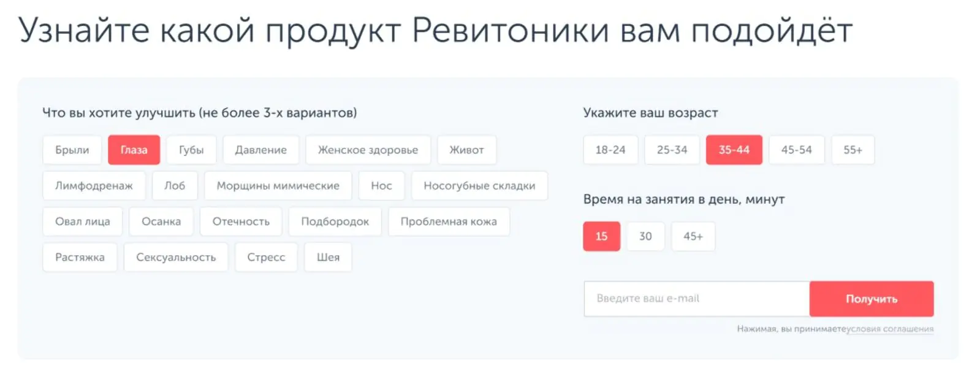
Task: Choose the 55+ age group
Action: tap(853, 150)
